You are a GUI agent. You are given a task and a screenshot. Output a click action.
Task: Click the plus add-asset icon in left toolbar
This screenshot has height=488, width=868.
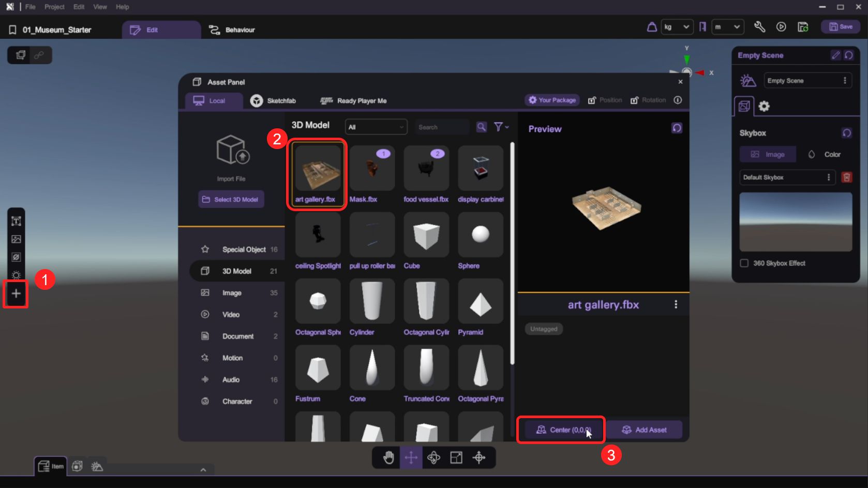[16, 294]
